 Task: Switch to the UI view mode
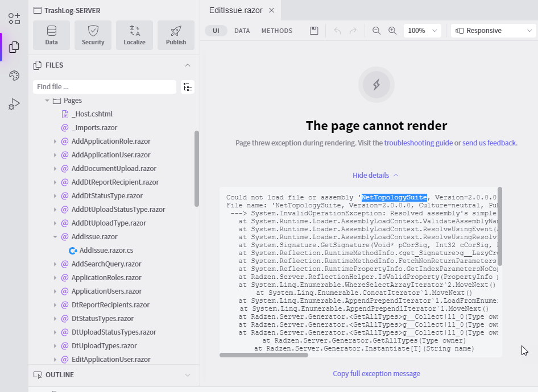pos(216,31)
